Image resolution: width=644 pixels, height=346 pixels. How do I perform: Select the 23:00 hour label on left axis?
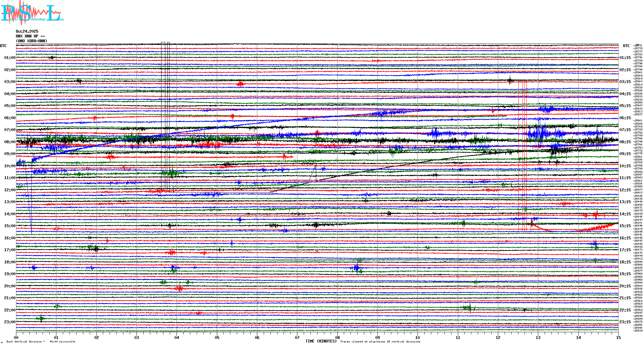point(10,322)
